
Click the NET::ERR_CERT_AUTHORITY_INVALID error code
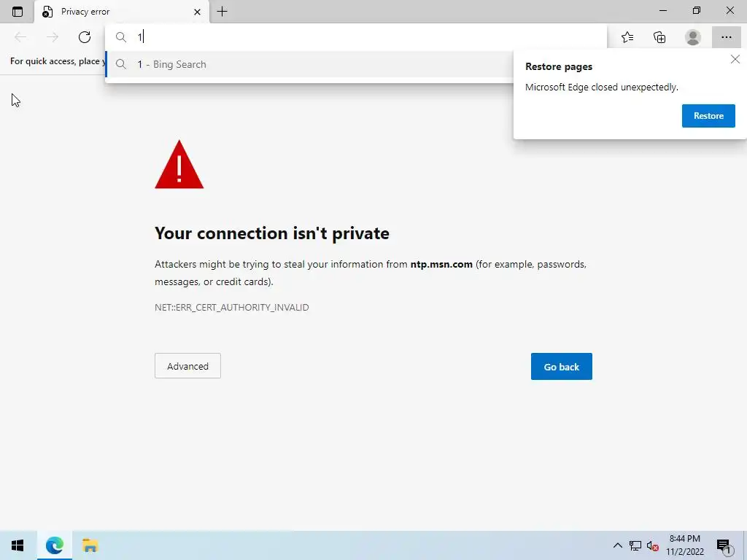(x=231, y=307)
